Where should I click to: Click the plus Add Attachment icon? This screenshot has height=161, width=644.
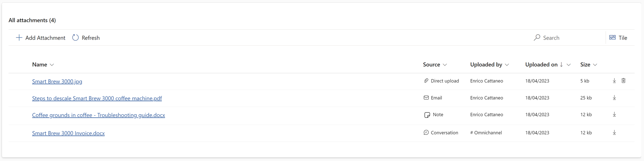coord(19,37)
